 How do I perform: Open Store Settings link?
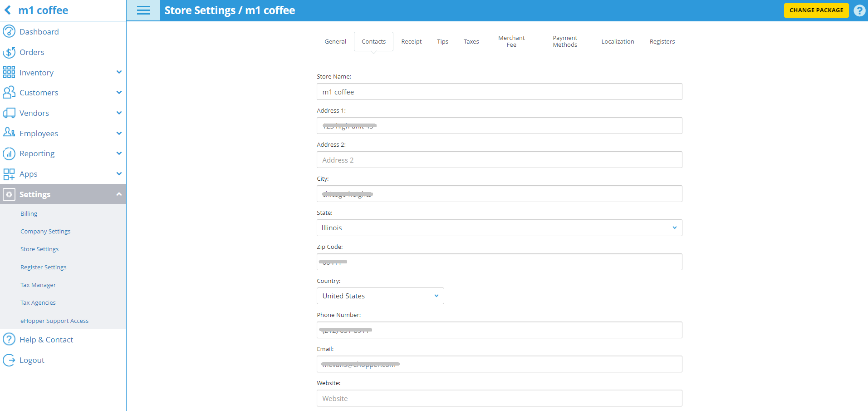point(39,249)
